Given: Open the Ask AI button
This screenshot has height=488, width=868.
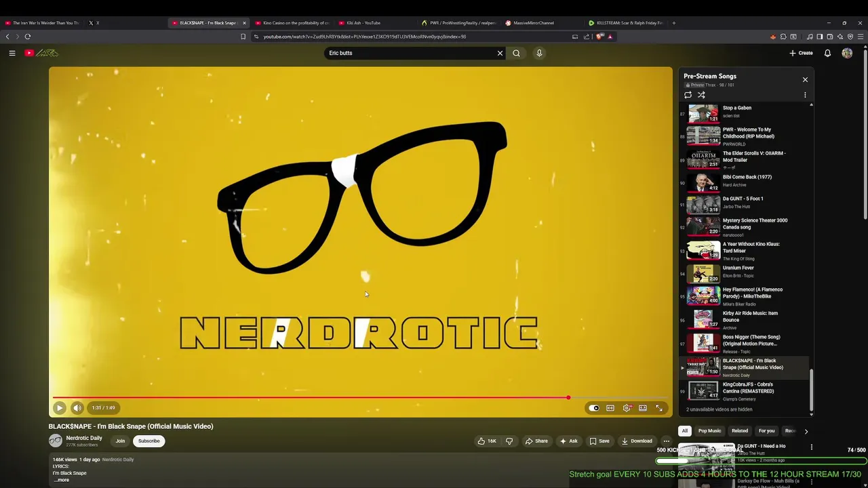Looking at the screenshot, I should (568, 441).
